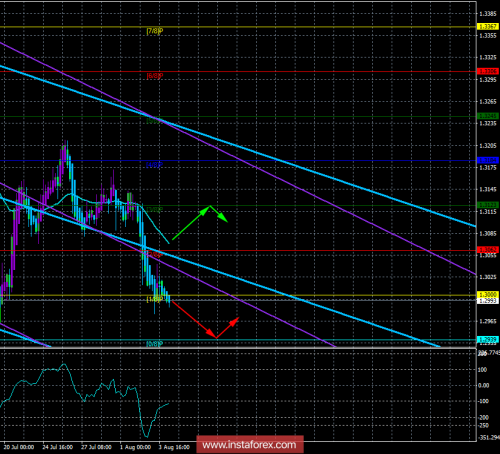Click the green downward pullback arrowhead

click(x=223, y=218)
